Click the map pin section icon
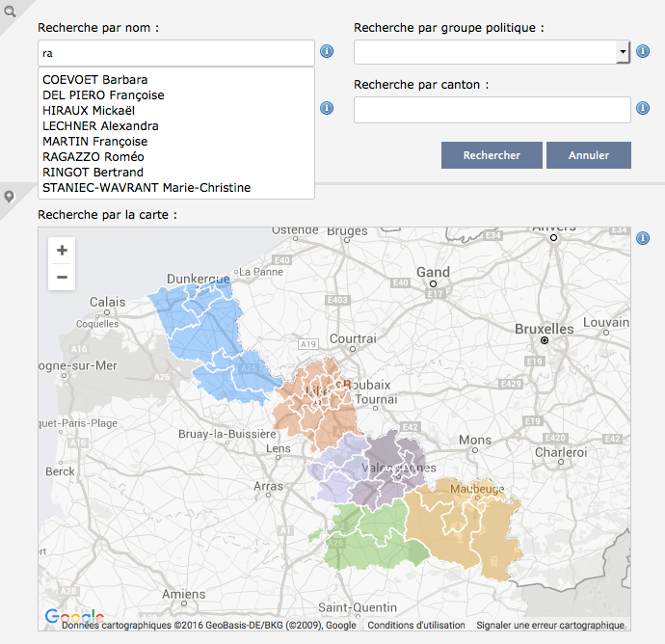 click(9, 197)
